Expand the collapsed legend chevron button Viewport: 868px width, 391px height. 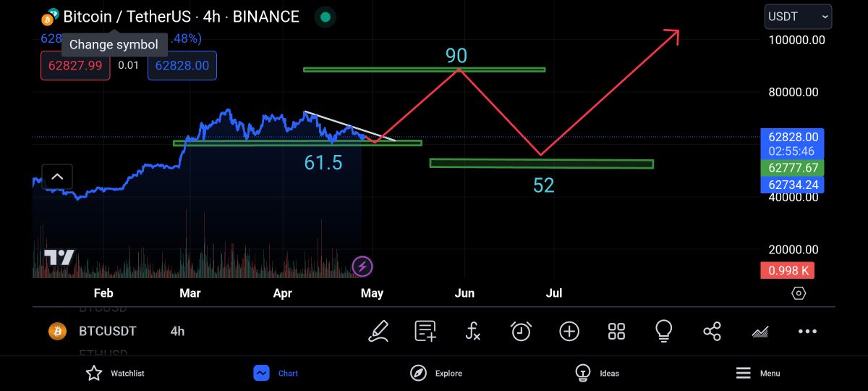pyautogui.click(x=57, y=176)
